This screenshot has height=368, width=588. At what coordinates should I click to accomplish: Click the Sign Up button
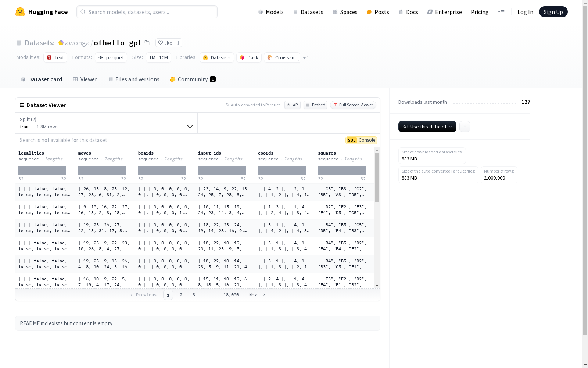pos(553,12)
